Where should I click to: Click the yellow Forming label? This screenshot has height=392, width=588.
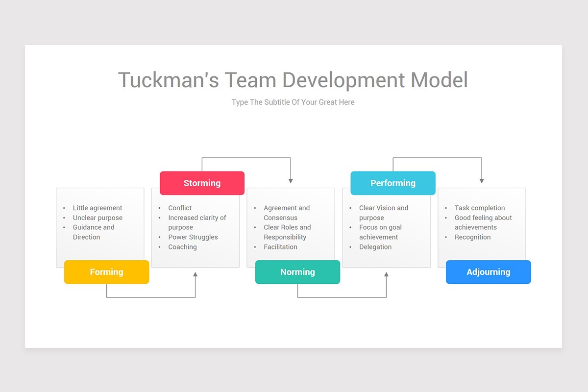pyautogui.click(x=106, y=272)
